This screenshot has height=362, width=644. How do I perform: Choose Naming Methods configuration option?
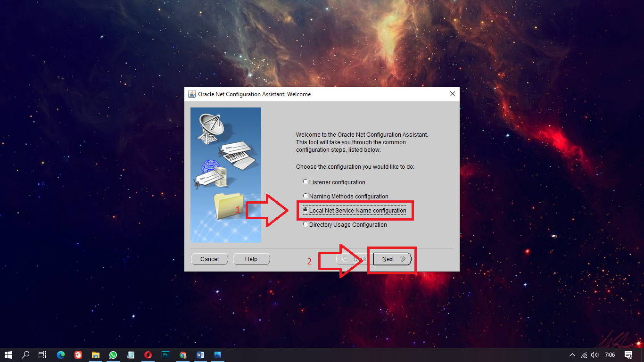pyautogui.click(x=346, y=197)
